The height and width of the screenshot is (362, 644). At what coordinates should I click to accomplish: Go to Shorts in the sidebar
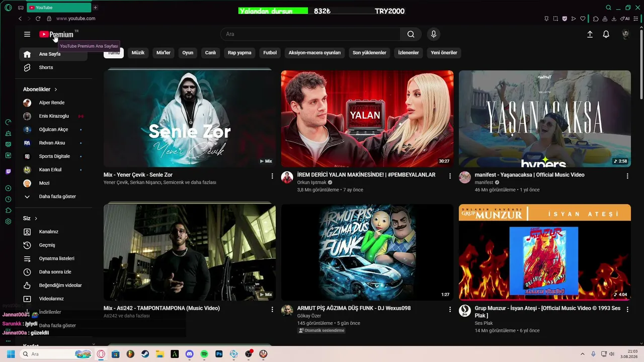click(x=53, y=67)
